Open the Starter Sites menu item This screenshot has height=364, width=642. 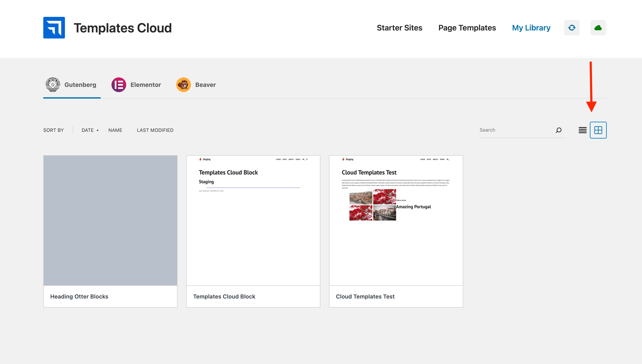pyautogui.click(x=399, y=28)
